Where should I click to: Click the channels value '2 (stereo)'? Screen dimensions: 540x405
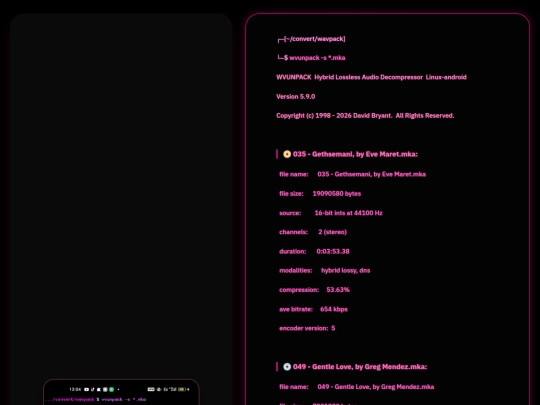click(x=333, y=232)
